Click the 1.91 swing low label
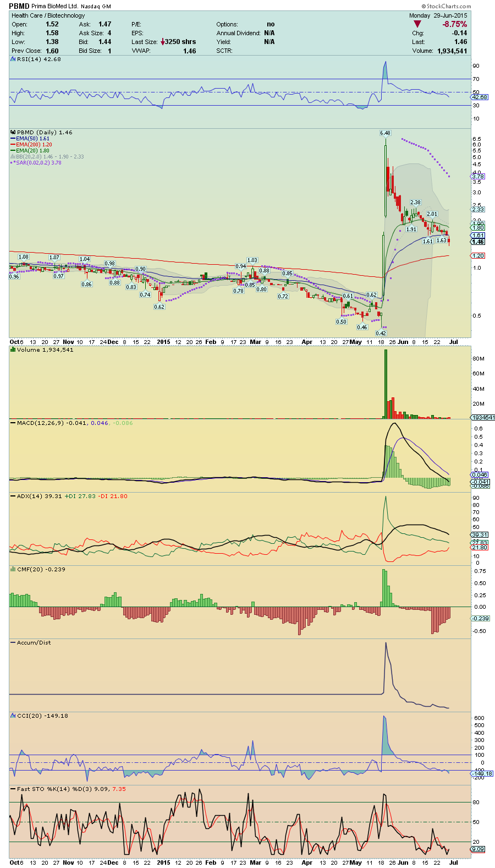495x868 pixels. point(411,229)
